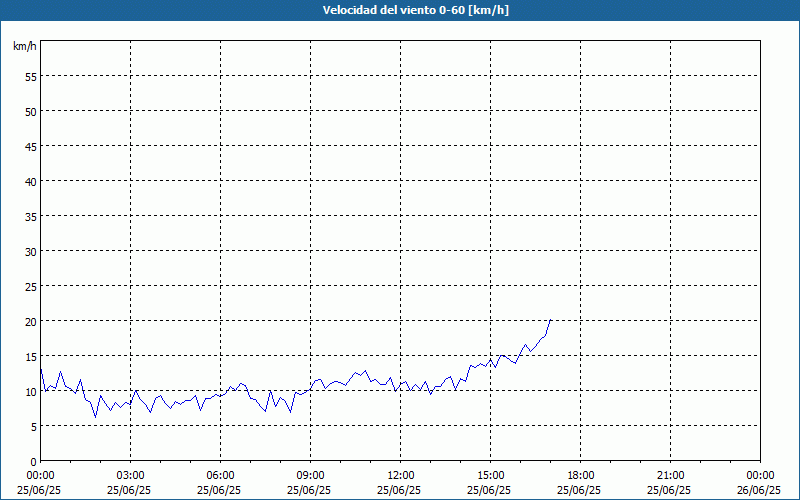Click the chart title 'Velocidad del viento 0-60 [km/h]'
Screen dimensions: 800x500
click(415, 10)
